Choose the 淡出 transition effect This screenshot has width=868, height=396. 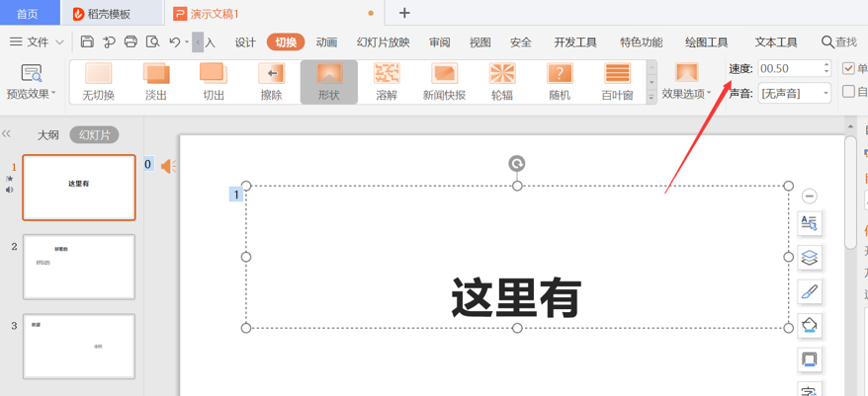point(156,82)
